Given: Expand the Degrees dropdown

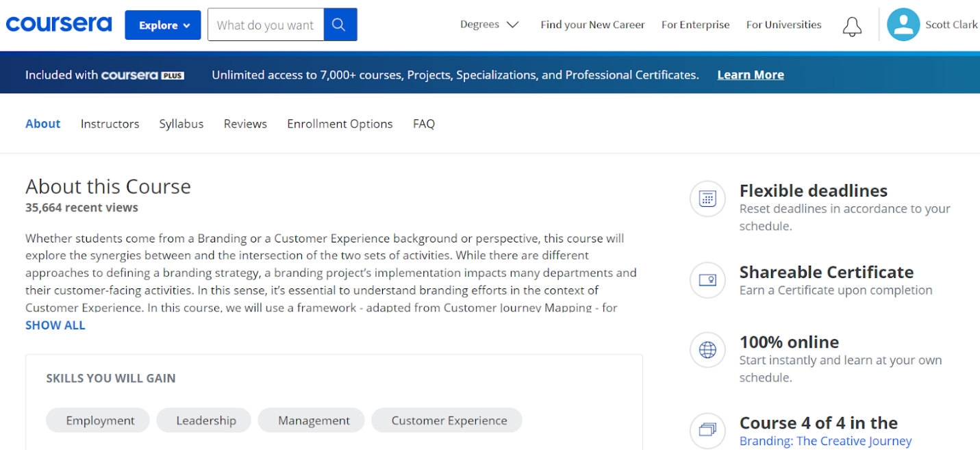Looking at the screenshot, I should [489, 25].
